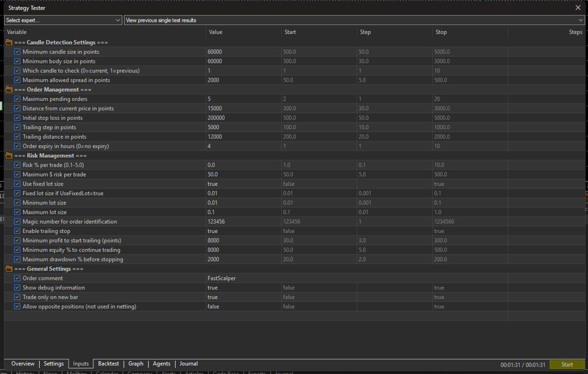Viewport: 588px width, 374px height.
Task: Disable Maximum allowed spread in points checkbox
Action: 17,80
